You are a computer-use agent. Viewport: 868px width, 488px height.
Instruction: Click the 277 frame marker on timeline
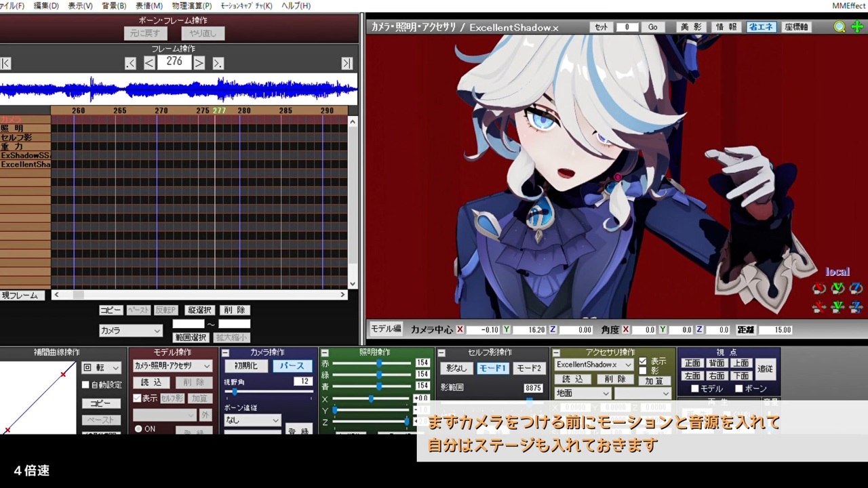(219, 110)
